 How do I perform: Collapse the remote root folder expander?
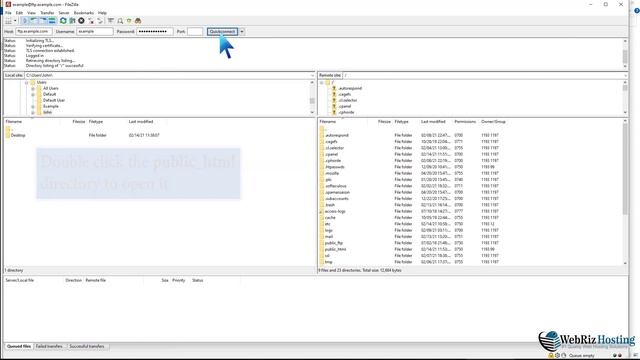321,82
